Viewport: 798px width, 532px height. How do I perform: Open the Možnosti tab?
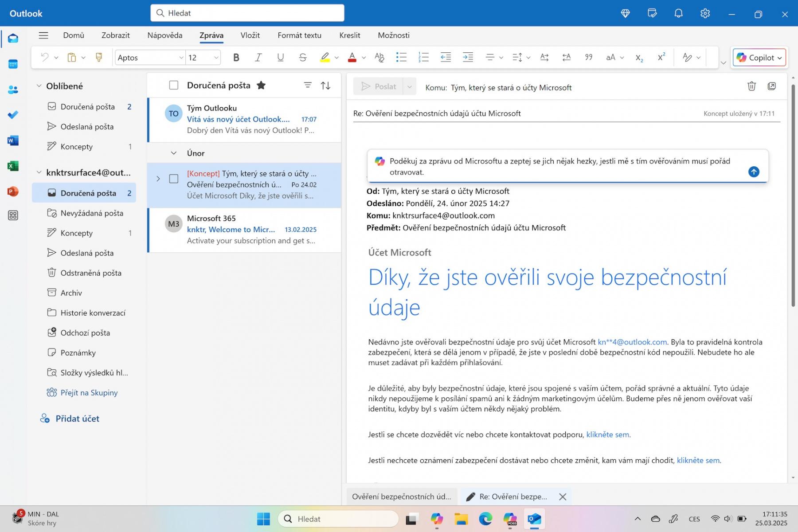tap(394, 35)
